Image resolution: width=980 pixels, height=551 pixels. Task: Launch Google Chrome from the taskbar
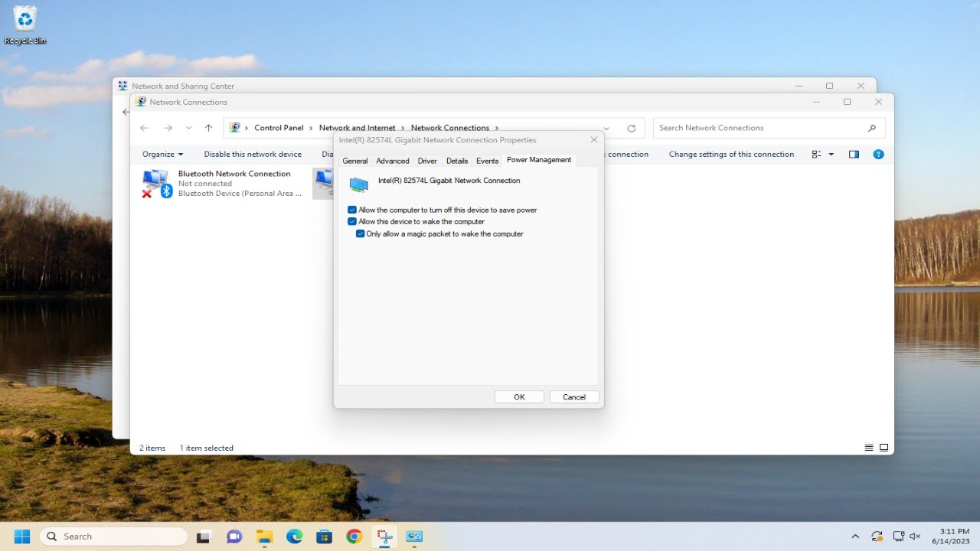pos(354,536)
